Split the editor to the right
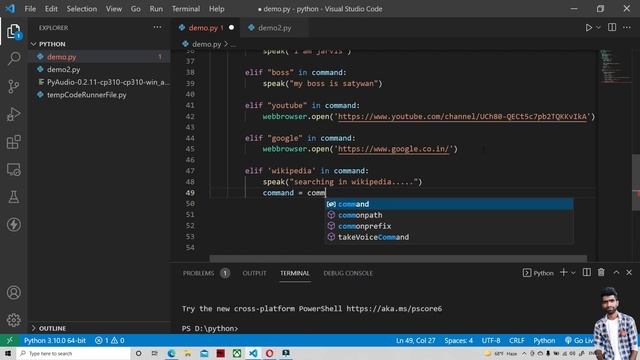Image resolution: width=640 pixels, height=360 pixels. coord(612,27)
